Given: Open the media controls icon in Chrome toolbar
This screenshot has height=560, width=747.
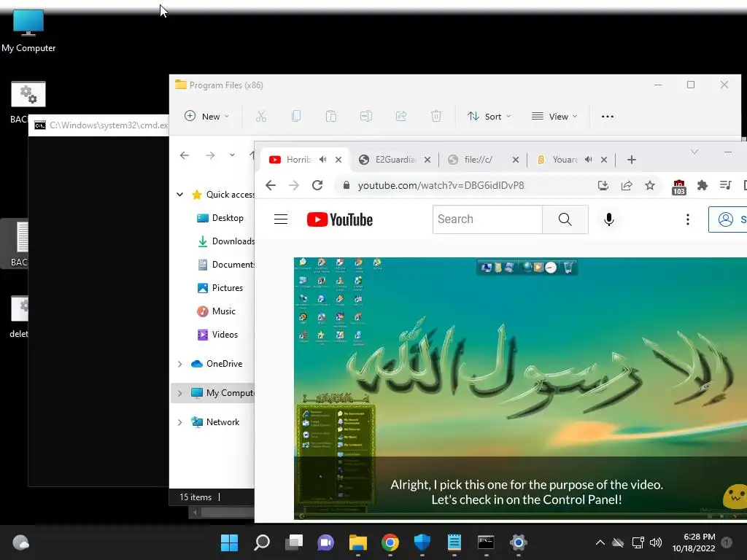Looking at the screenshot, I should 726,185.
